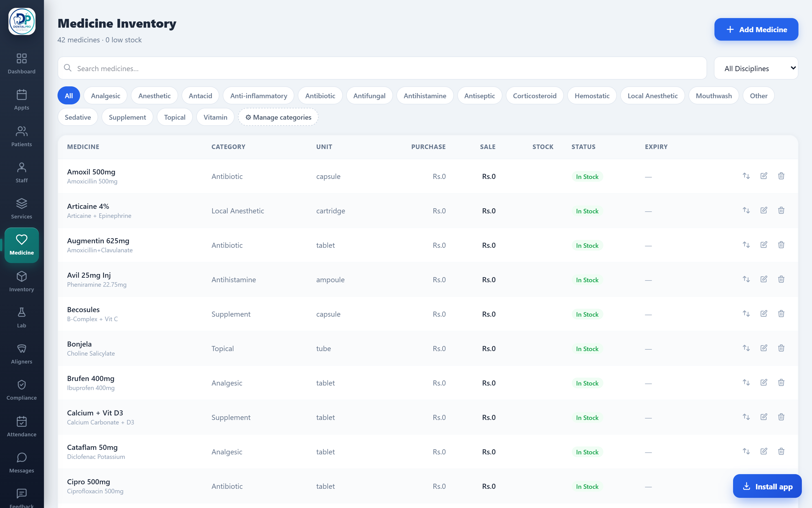812x508 pixels.
Task: Click the cartridge unit for Articaine 4%
Action: [x=330, y=211]
